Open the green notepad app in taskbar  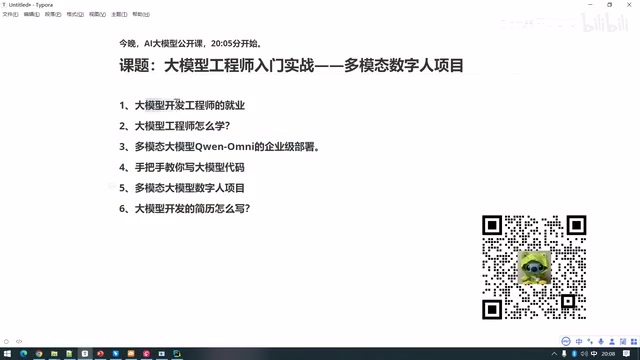click(69, 353)
